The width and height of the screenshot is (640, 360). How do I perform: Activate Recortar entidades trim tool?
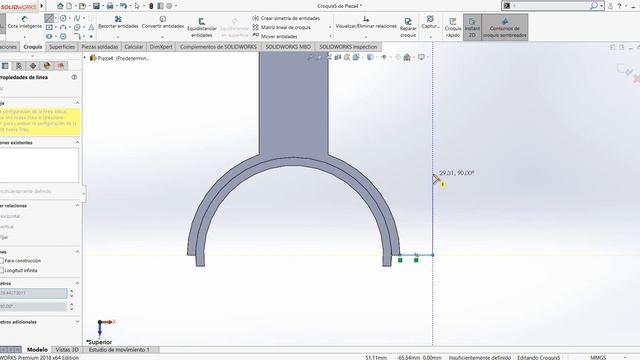(118, 22)
